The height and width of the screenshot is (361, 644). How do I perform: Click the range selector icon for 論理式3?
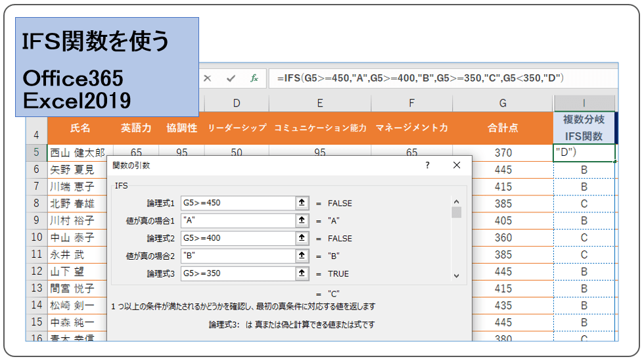pos(302,274)
